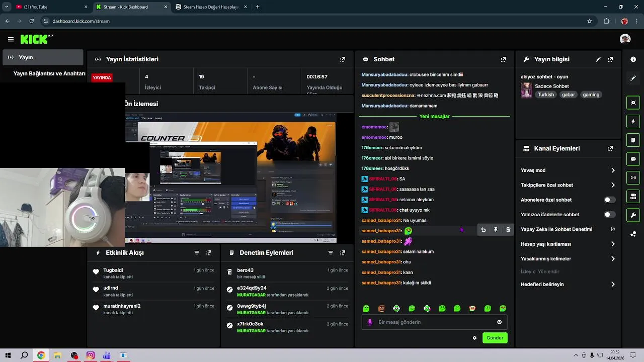Toggle the chat bubble widget in sidebar
644x362 pixels.
633,159
